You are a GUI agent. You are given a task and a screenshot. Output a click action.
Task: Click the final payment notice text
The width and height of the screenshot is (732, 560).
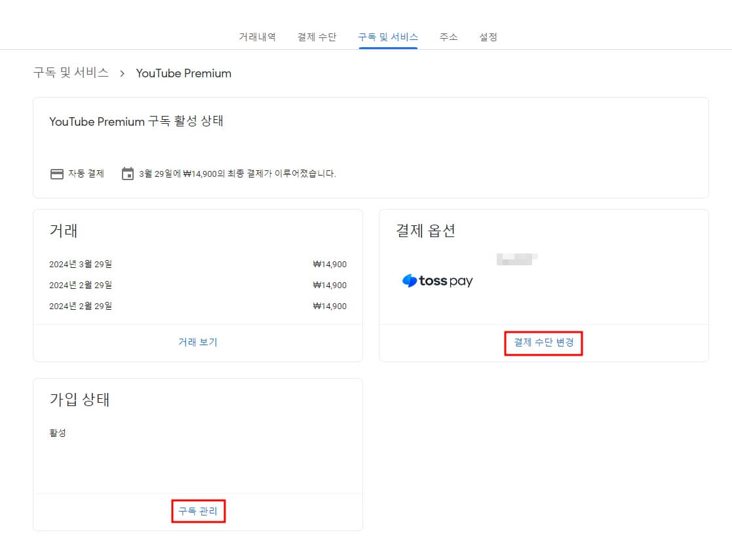(x=237, y=174)
